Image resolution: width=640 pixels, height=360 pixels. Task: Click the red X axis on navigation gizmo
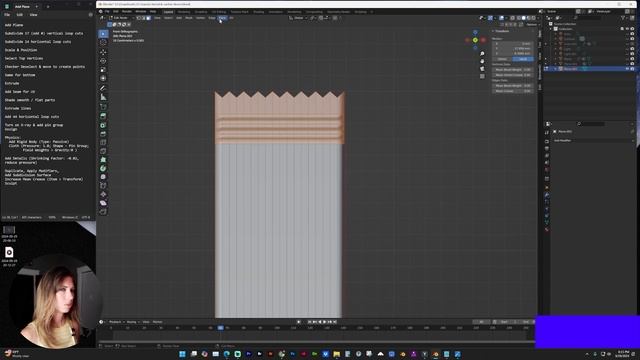(483, 40)
